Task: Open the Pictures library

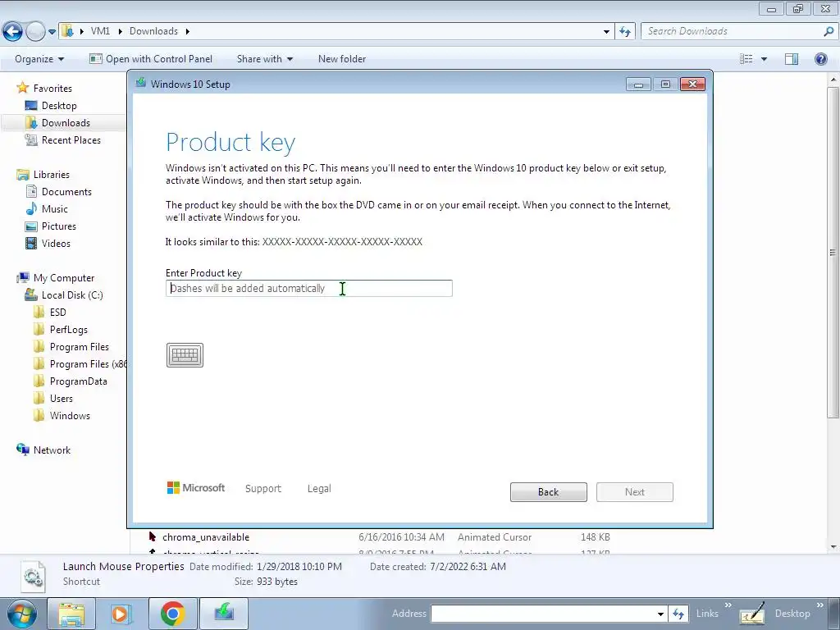Action: point(59,226)
